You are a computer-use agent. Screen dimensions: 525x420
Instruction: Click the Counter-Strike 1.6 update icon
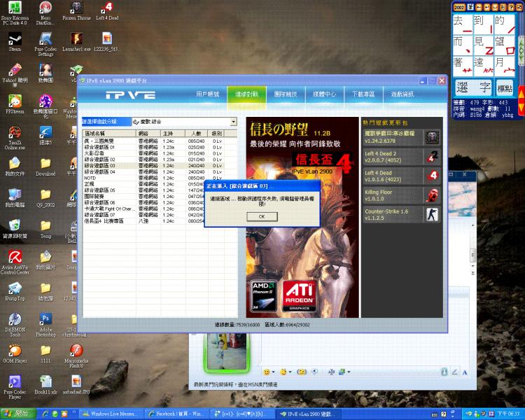tap(433, 214)
